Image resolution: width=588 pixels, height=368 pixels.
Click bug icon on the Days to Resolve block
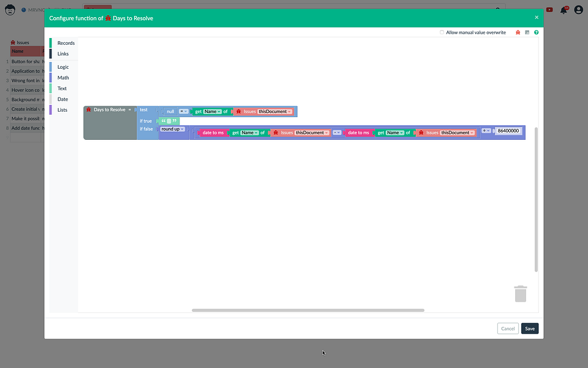89,110
